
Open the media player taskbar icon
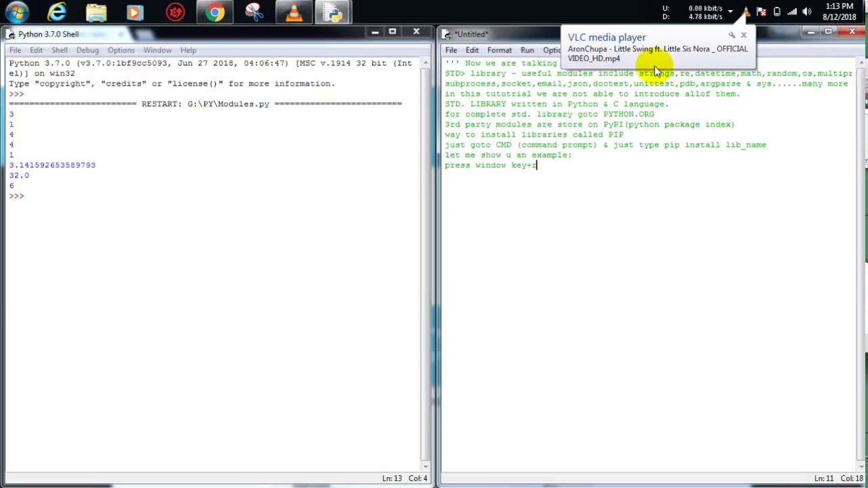point(135,12)
